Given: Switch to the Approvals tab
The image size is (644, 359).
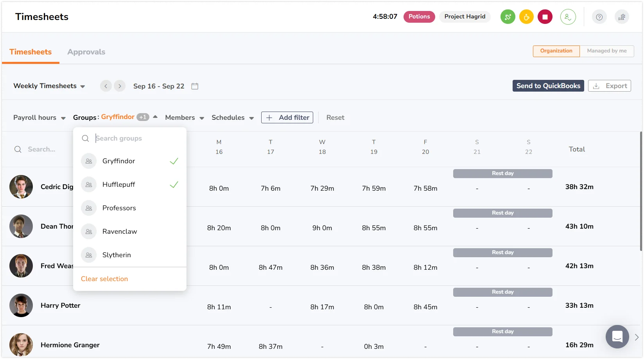Looking at the screenshot, I should [x=86, y=52].
